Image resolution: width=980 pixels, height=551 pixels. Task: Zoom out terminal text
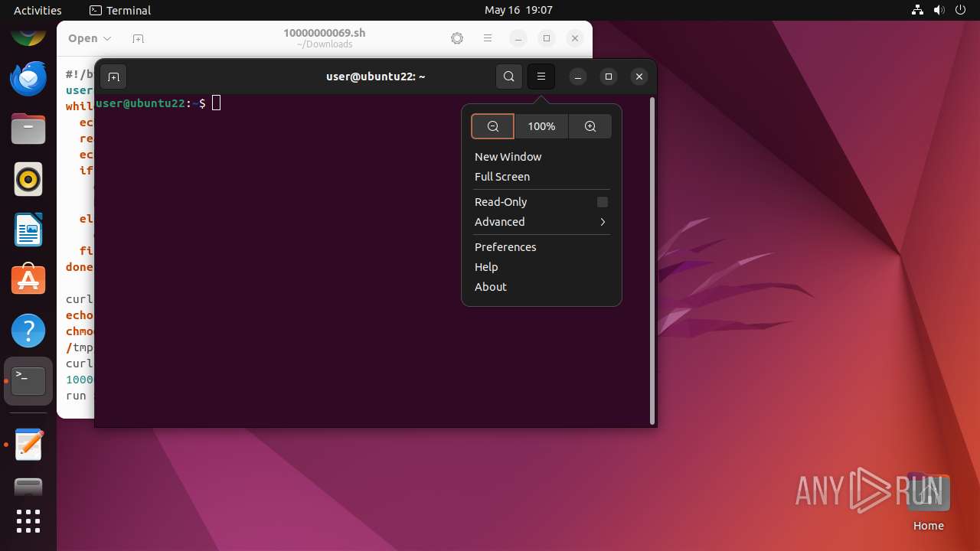click(x=493, y=126)
